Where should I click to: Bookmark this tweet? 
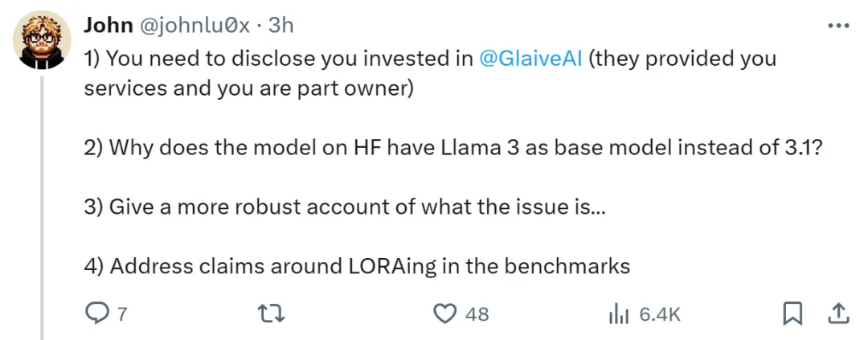(792, 313)
